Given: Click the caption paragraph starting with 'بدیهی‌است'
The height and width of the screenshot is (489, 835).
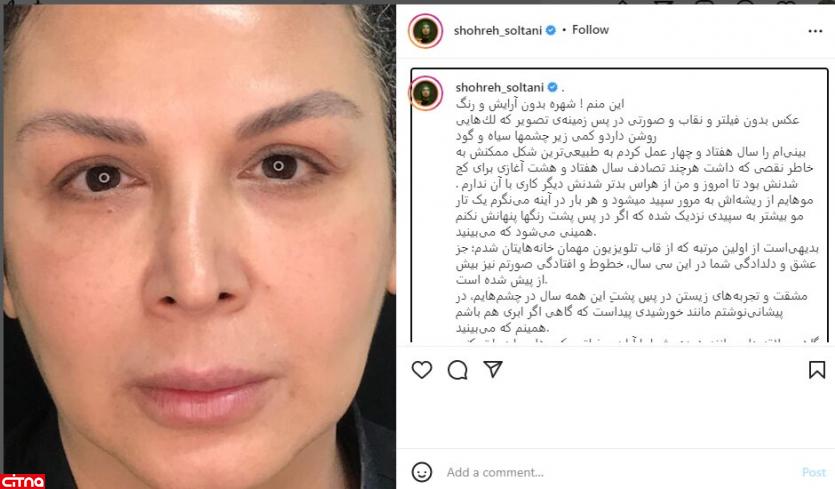Looking at the screenshot, I should pyautogui.click(x=636, y=264).
